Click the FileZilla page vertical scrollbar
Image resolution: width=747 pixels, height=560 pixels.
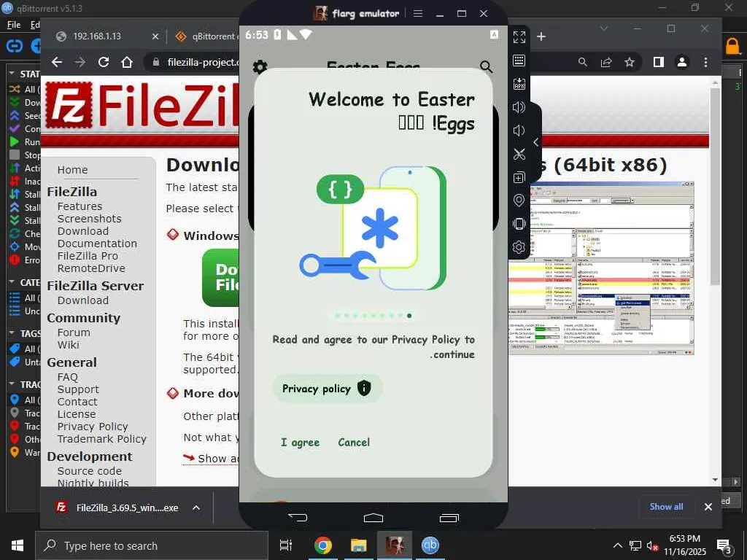coord(715,187)
